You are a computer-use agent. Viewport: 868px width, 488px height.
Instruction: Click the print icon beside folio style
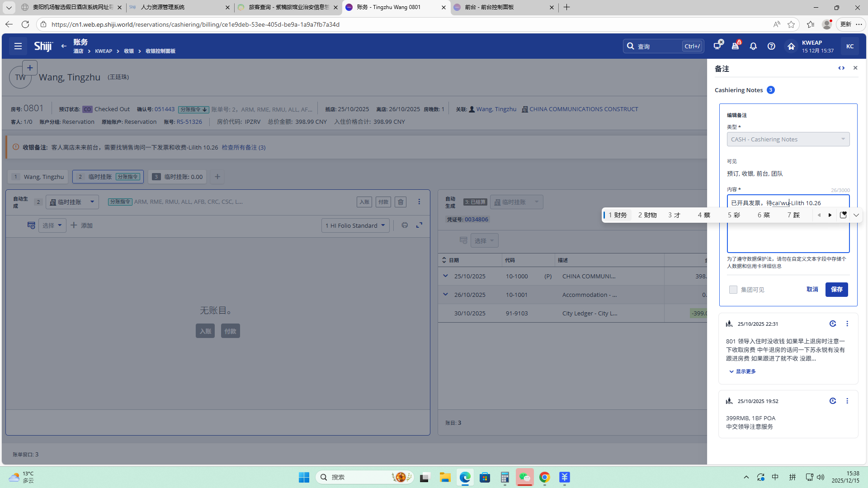point(405,225)
